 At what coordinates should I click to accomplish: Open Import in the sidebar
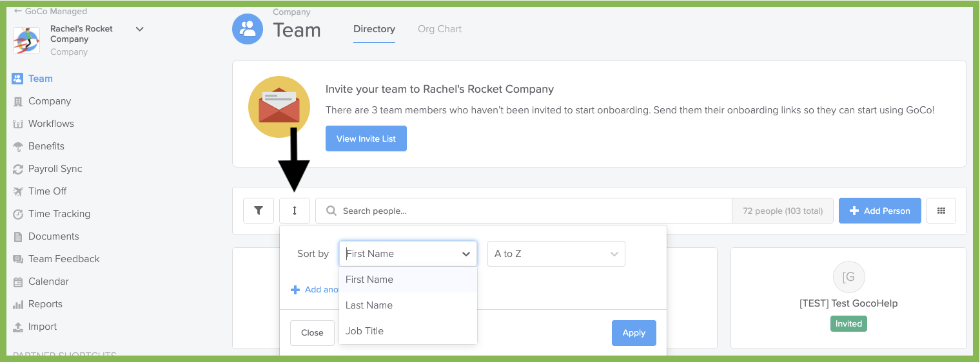pyautogui.click(x=43, y=327)
